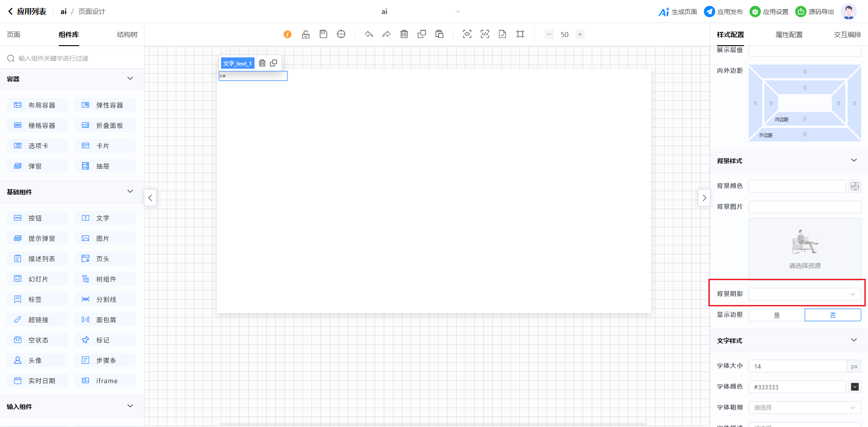This screenshot has width=868, height=427.
Task: Set 显示边框 to 是
Action: (777, 315)
